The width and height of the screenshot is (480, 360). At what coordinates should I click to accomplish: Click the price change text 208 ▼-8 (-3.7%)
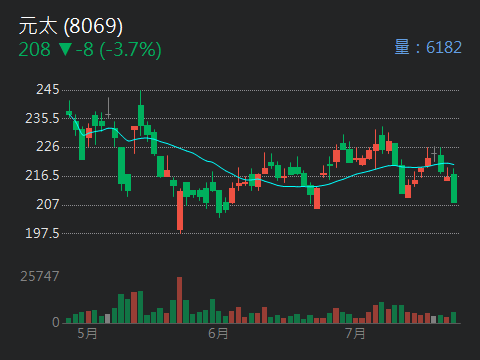pyautogui.click(x=90, y=50)
